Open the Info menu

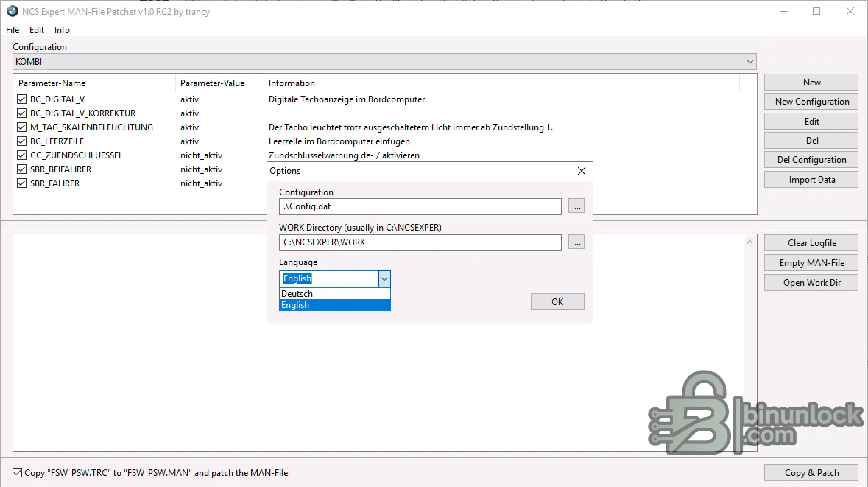(x=62, y=30)
